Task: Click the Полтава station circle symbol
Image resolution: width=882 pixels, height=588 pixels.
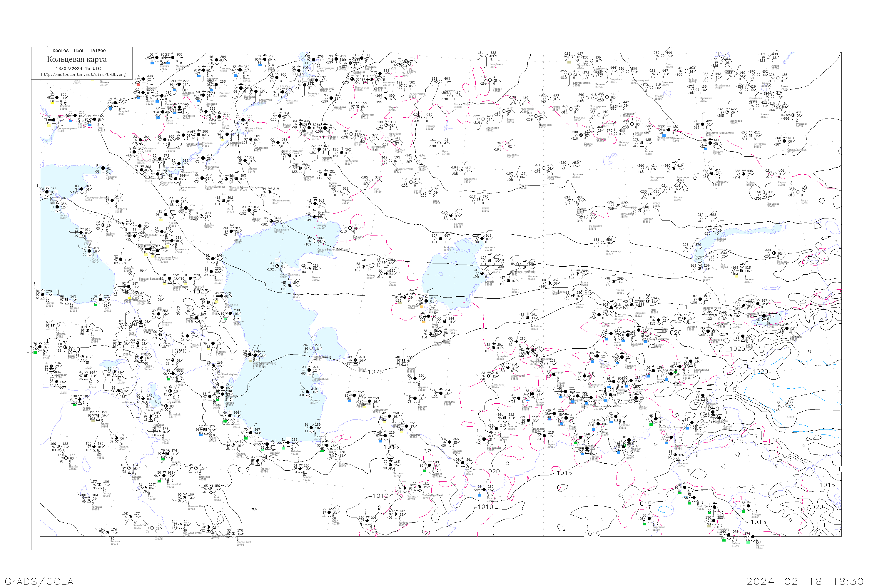Action: pyautogui.click(x=57, y=98)
